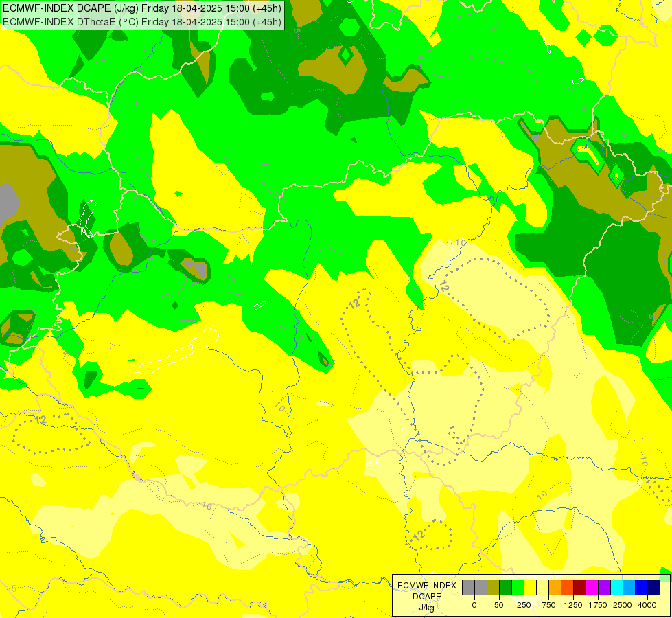Select the 250 legend scale label
Viewport: 672px width, 618px height.
click(x=524, y=605)
